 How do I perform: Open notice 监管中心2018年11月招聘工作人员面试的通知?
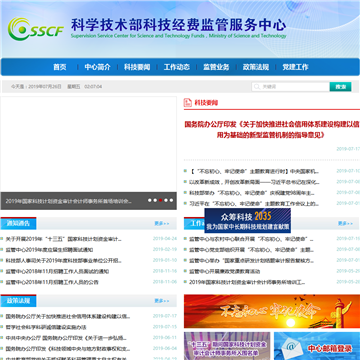coord(57,271)
